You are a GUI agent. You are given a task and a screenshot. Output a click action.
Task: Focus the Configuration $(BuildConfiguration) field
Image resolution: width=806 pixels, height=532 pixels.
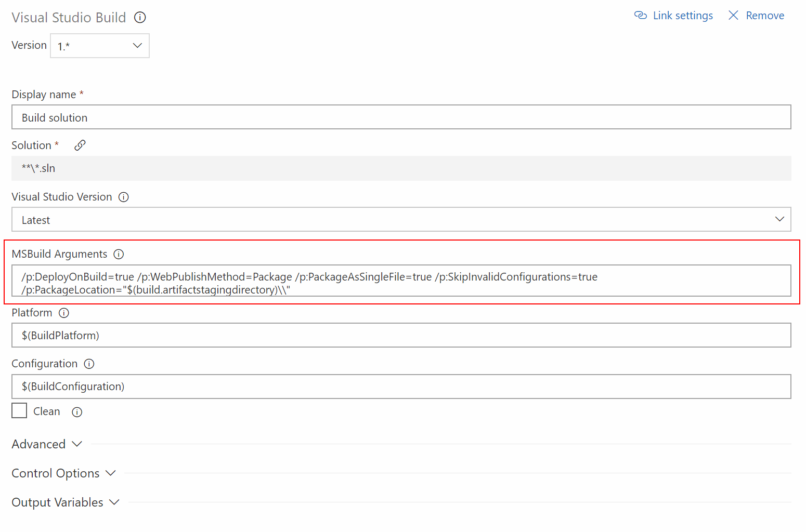401,387
